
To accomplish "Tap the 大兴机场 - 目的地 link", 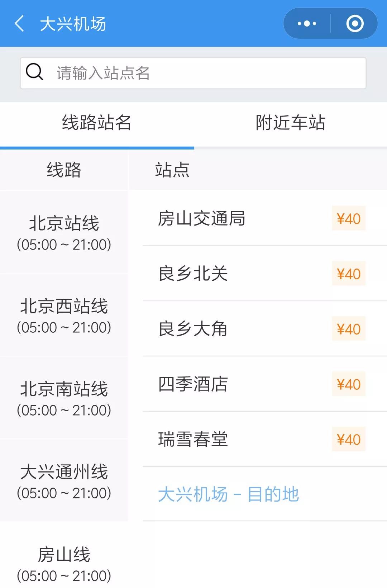I will tap(228, 494).
